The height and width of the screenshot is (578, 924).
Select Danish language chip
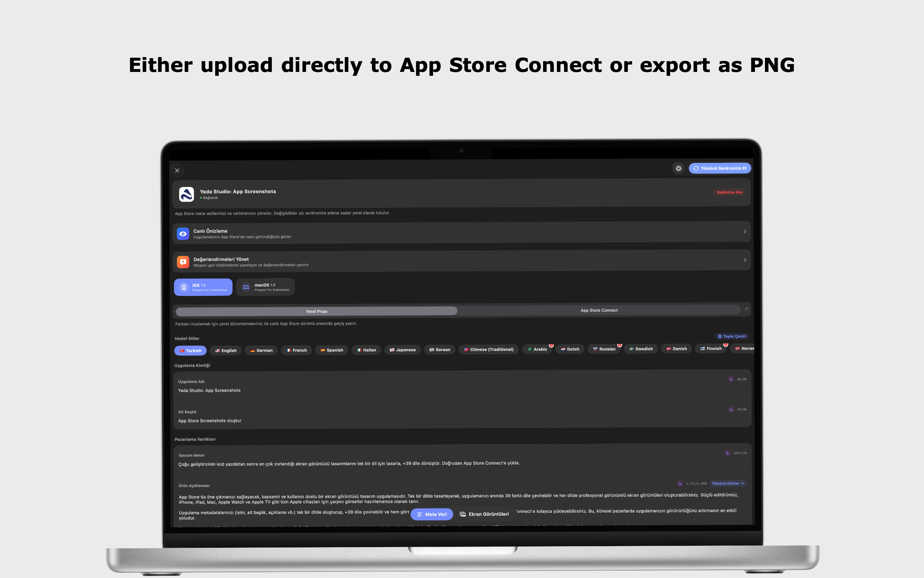676,349
